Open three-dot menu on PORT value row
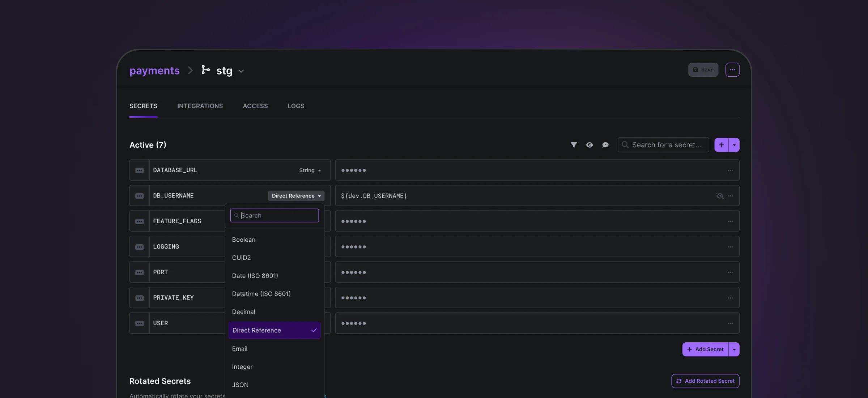 point(730,272)
